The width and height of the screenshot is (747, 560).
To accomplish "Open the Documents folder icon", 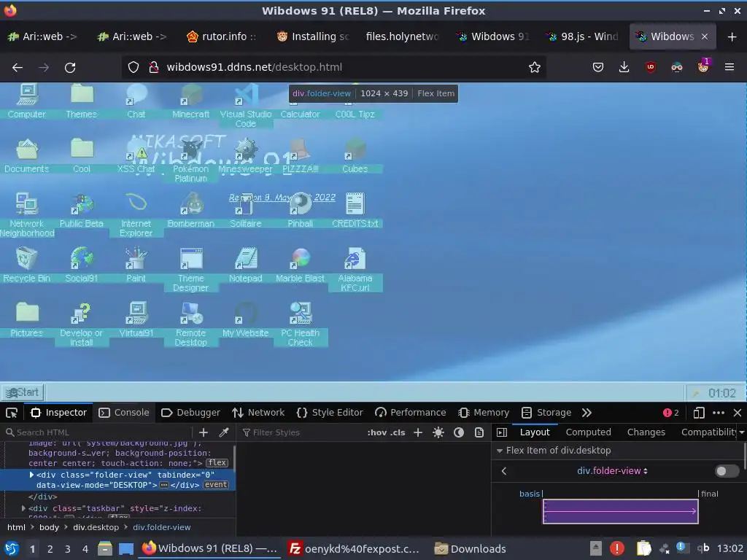I will pos(27,156).
